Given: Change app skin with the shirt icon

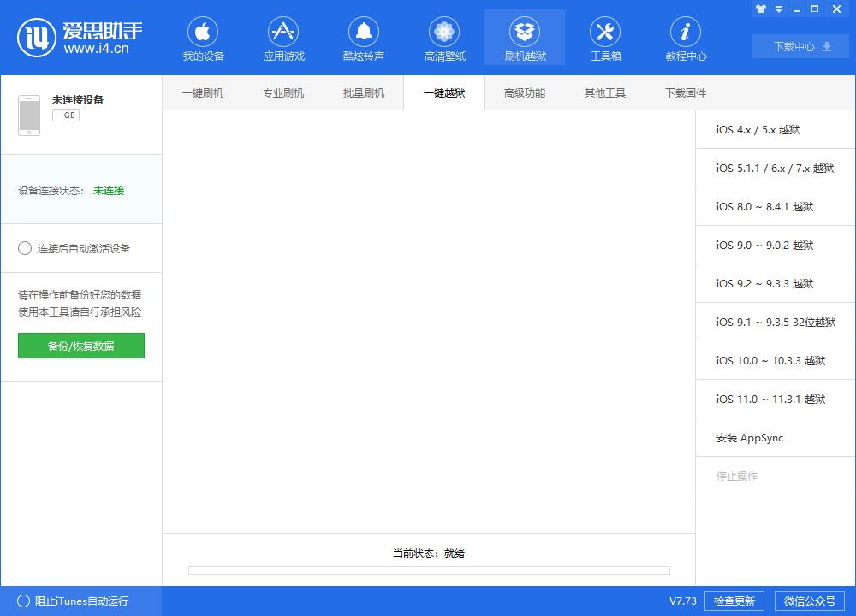Looking at the screenshot, I should point(760,9).
